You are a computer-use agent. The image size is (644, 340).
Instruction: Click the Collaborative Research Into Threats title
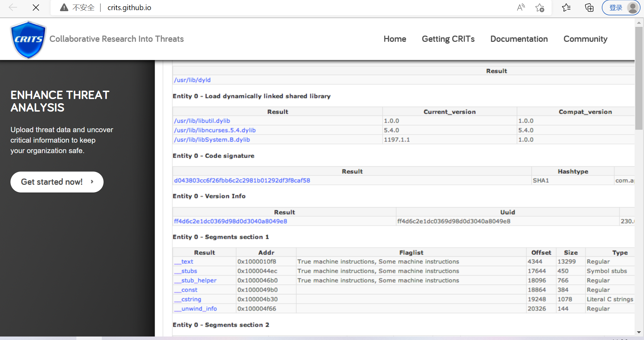point(116,39)
